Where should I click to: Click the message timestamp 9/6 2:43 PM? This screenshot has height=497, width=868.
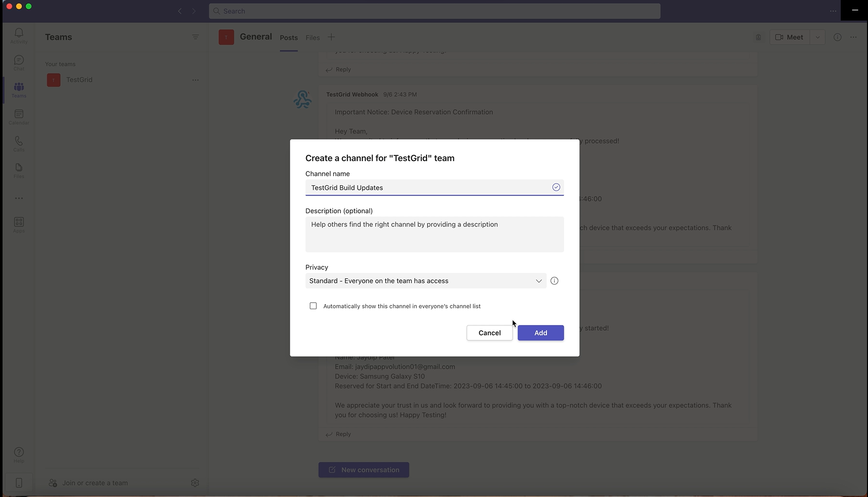click(400, 95)
